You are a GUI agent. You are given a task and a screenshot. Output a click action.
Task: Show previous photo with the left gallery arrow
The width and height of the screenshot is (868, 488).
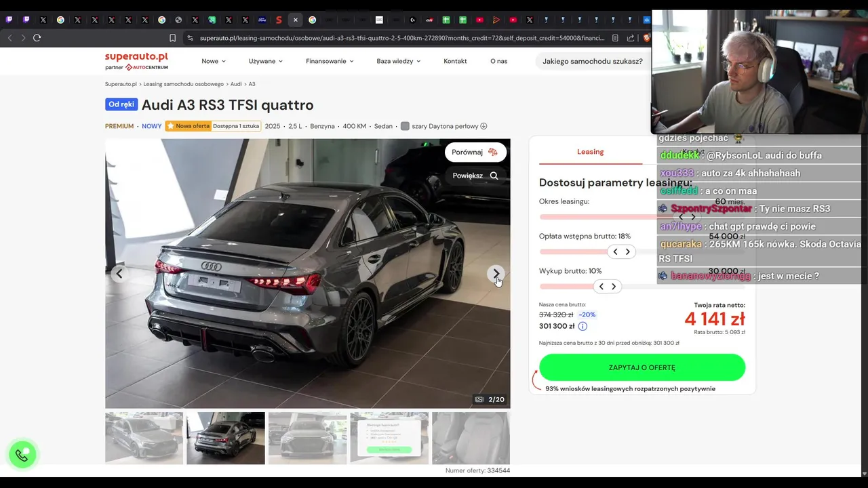(x=119, y=274)
